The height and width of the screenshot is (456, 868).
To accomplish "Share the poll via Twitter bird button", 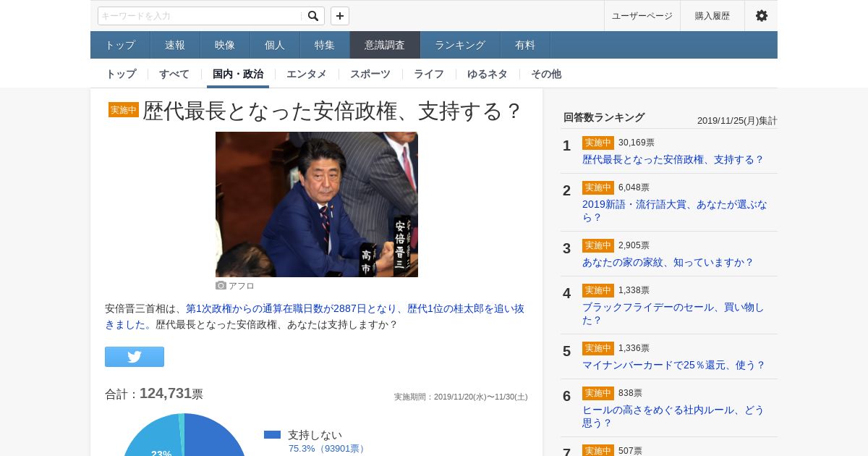I will coord(135,357).
